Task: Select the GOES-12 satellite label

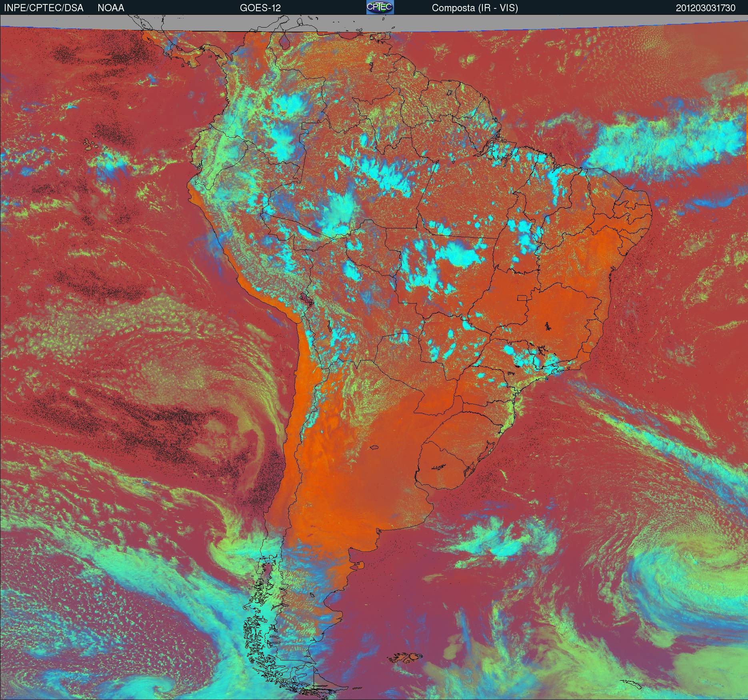Action: [x=260, y=8]
